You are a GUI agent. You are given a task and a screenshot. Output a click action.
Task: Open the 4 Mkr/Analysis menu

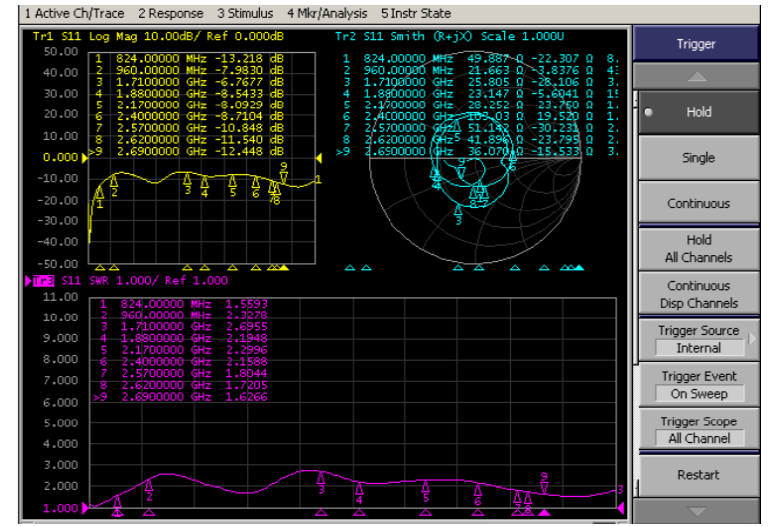[326, 13]
